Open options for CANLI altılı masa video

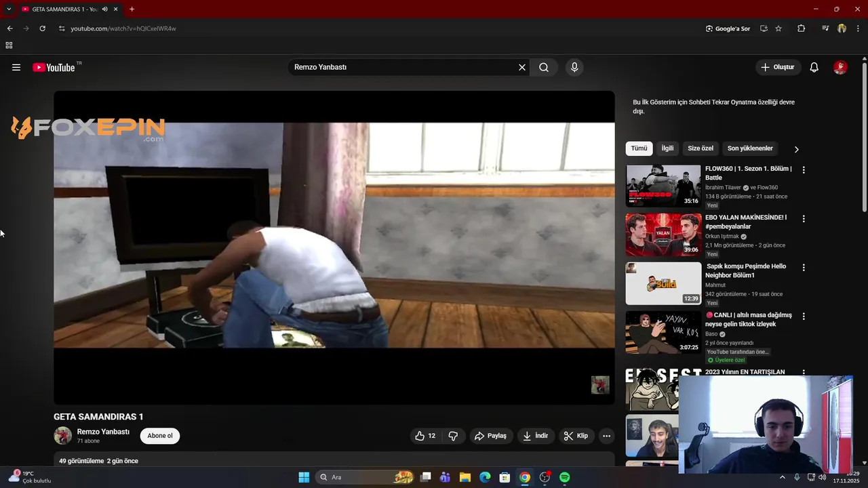804,317
